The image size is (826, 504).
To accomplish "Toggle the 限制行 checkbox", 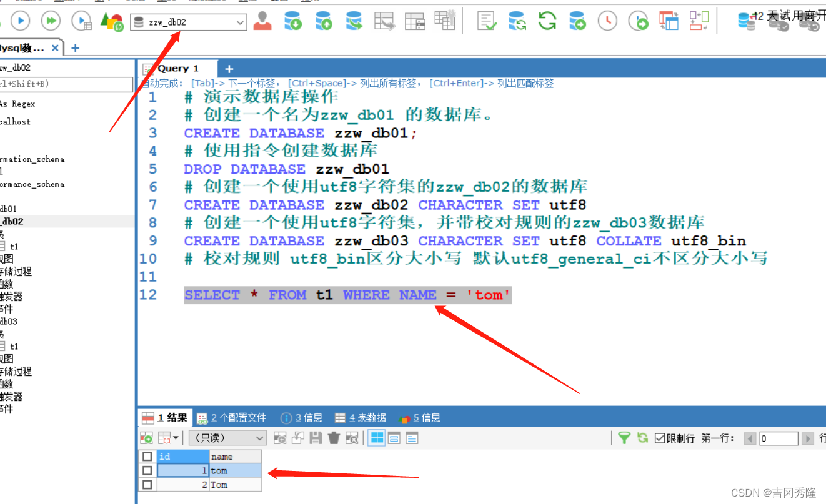I will click(660, 438).
